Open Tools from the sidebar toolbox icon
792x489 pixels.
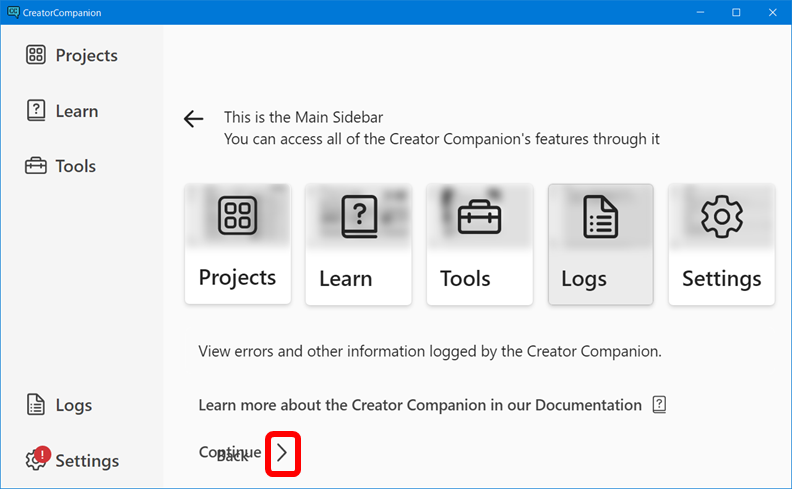36,166
